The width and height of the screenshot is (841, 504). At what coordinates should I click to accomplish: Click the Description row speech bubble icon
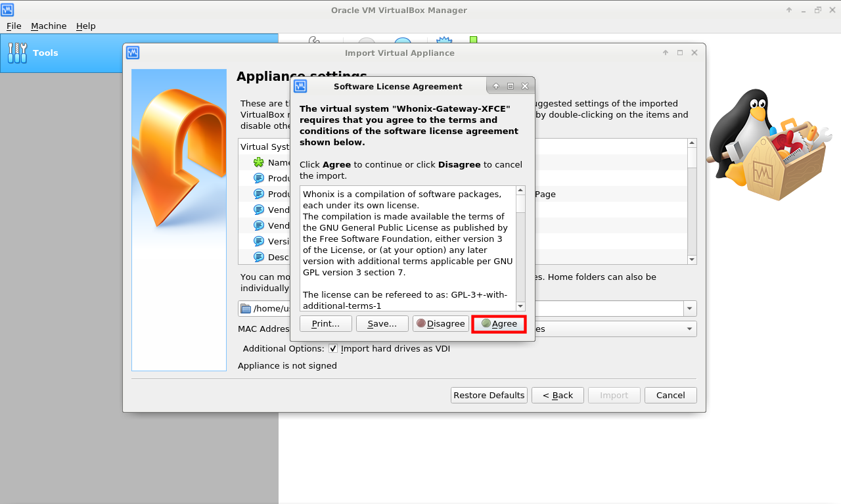tap(259, 257)
